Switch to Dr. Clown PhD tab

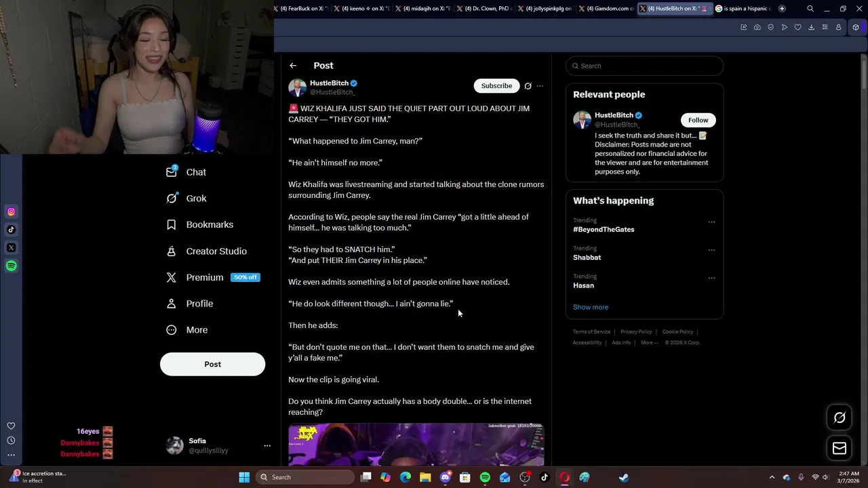click(x=483, y=9)
